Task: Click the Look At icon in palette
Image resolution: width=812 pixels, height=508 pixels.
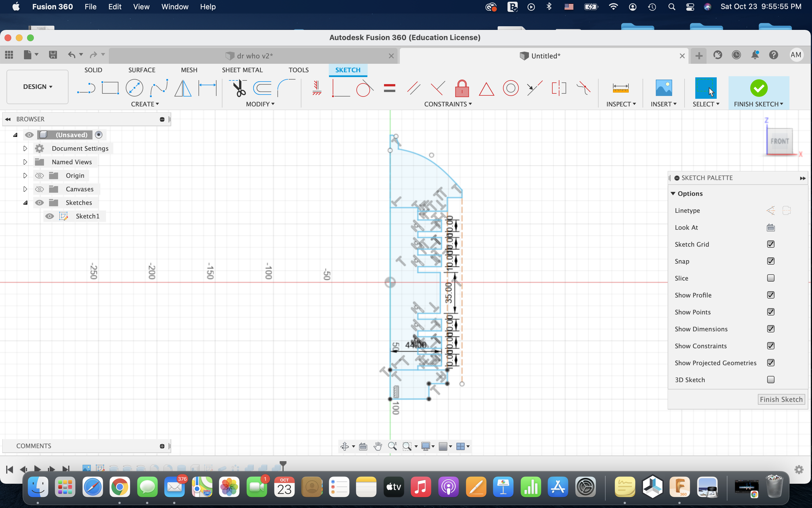Action: click(x=771, y=228)
